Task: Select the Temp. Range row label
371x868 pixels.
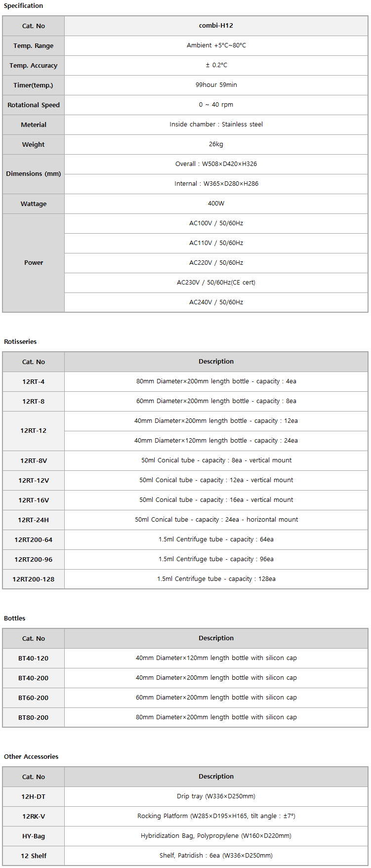Action: [34, 45]
